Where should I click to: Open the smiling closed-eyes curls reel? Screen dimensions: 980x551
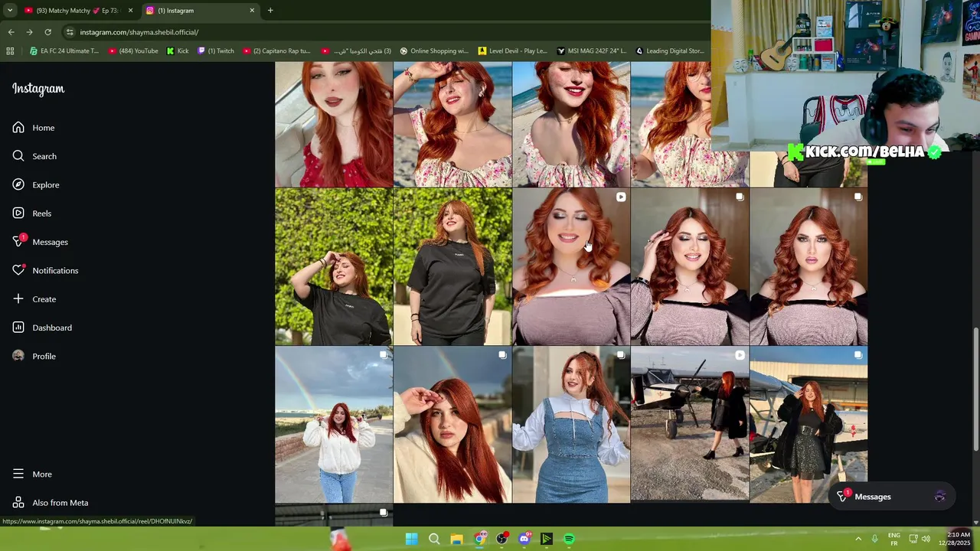coord(571,267)
